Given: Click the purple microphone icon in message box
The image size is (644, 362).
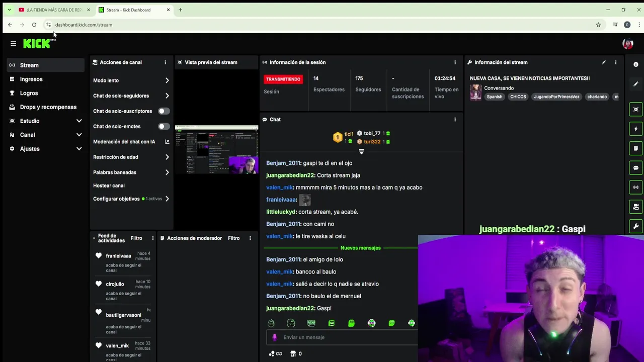Looking at the screenshot, I should point(274,337).
